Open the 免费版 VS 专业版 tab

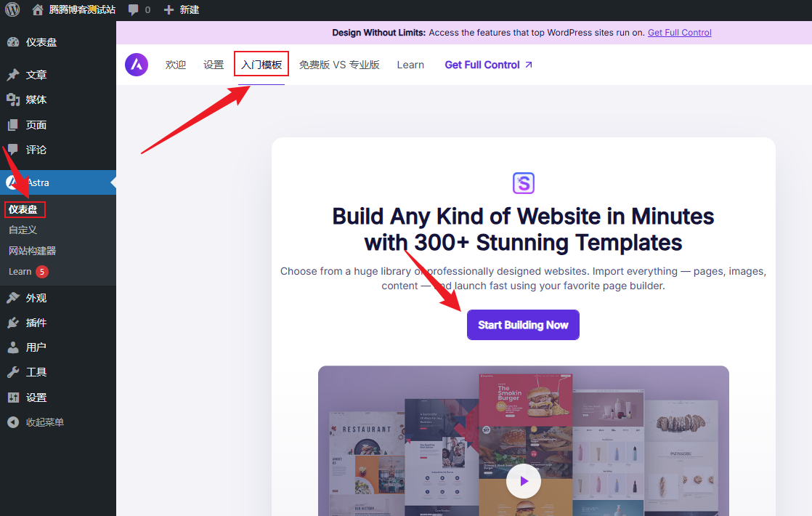click(339, 65)
